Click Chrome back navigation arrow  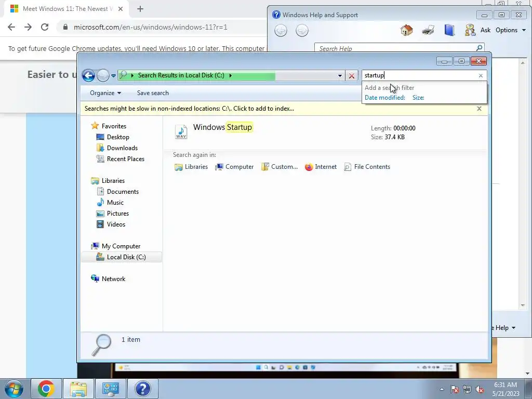pos(11,27)
